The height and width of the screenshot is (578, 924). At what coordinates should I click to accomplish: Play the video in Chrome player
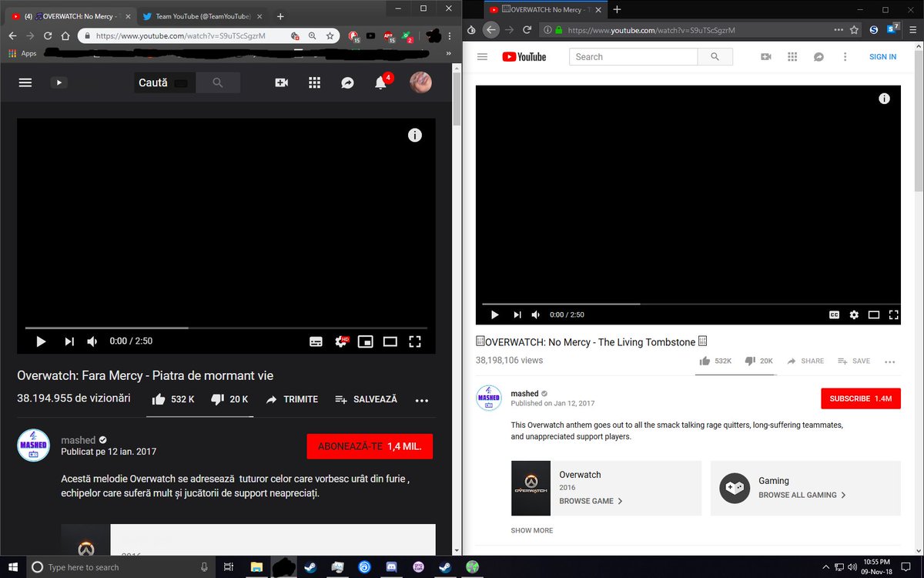pos(41,341)
